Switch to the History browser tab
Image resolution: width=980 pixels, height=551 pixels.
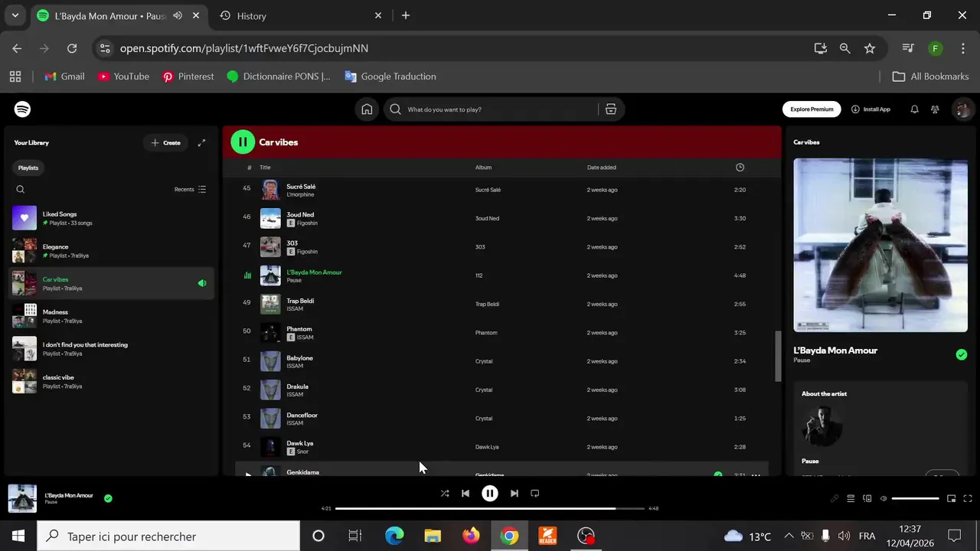(x=301, y=15)
